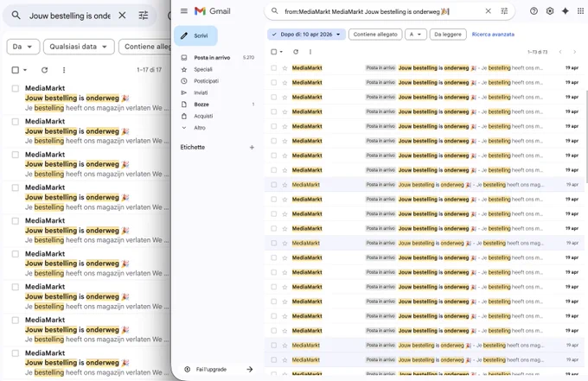Click the magnifier icon in the left window search
The image size is (588, 381).
tap(16, 16)
